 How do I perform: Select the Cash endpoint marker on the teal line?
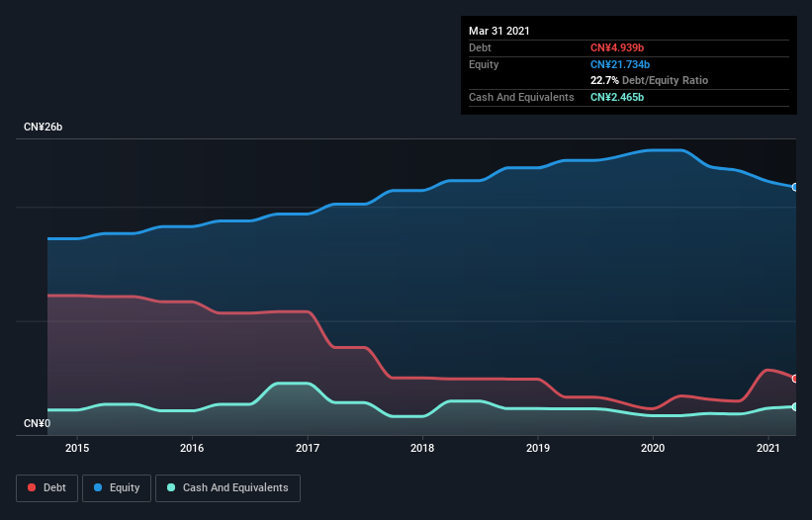(795, 407)
